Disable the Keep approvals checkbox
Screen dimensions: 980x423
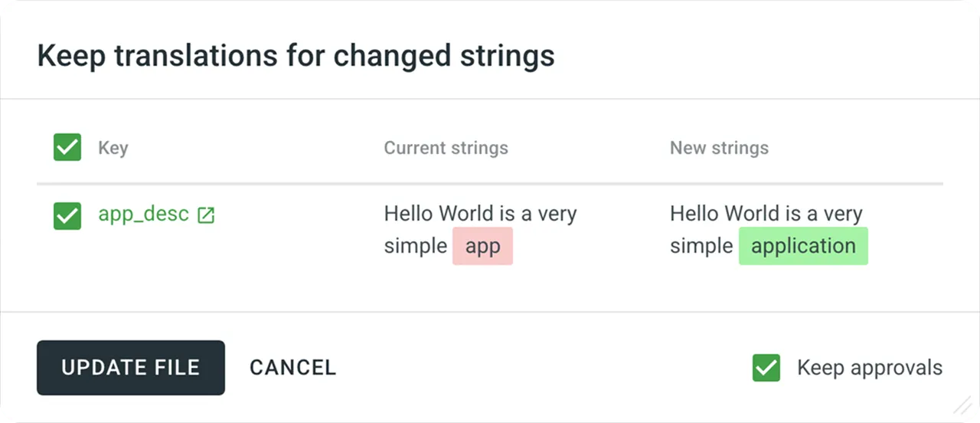(x=766, y=368)
